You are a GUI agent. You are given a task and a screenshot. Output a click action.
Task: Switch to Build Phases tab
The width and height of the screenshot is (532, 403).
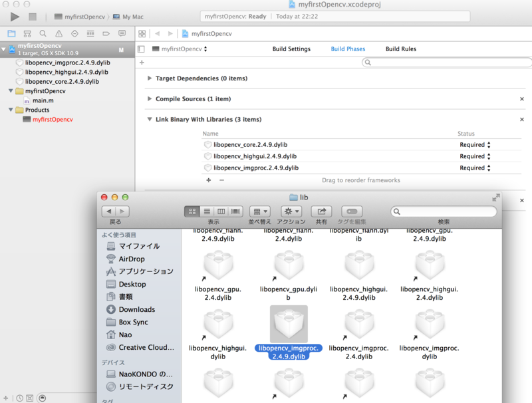[348, 49]
